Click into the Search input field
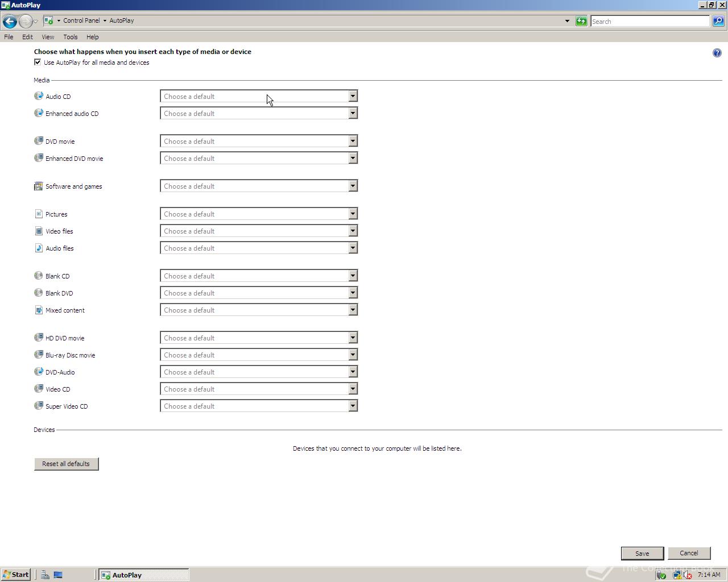 (x=650, y=21)
